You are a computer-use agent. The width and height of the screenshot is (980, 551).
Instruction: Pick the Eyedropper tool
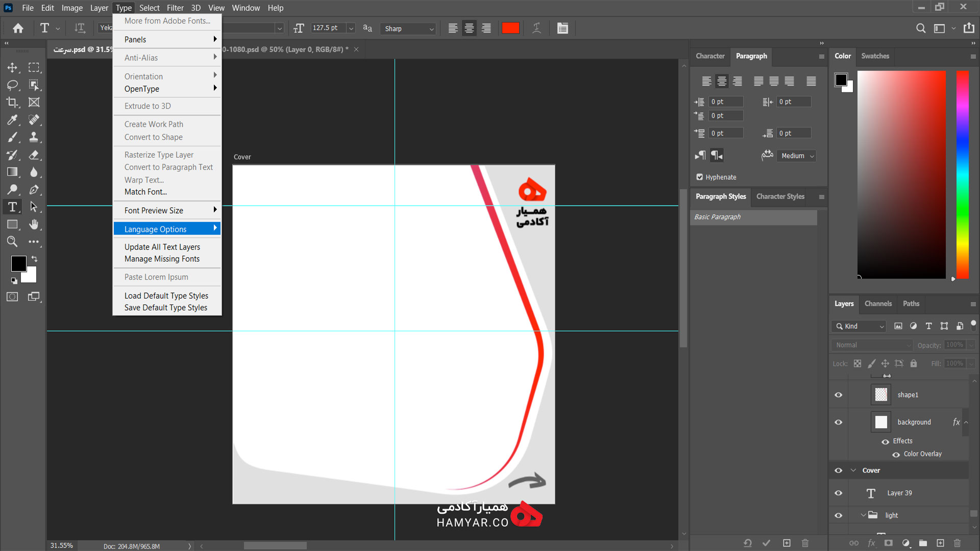click(12, 119)
